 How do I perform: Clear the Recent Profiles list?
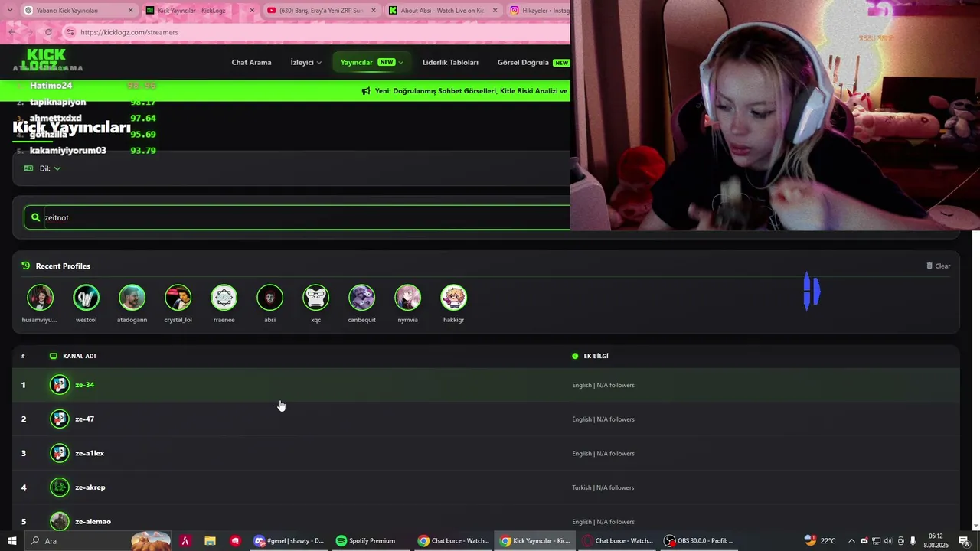[938, 266]
